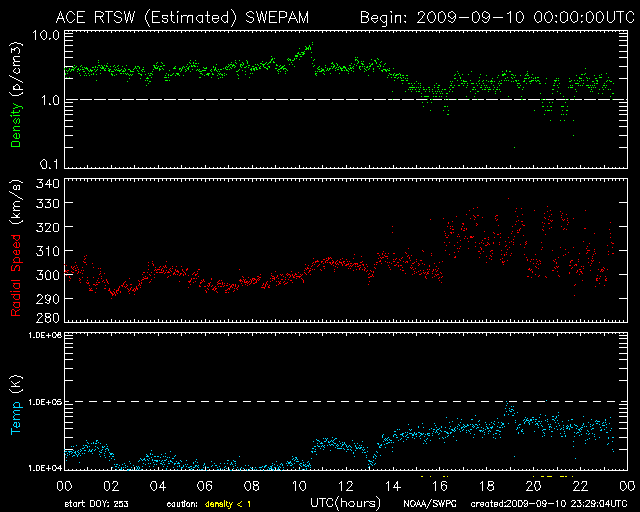Click the 1.0E+05 temperature tick label

45,402
